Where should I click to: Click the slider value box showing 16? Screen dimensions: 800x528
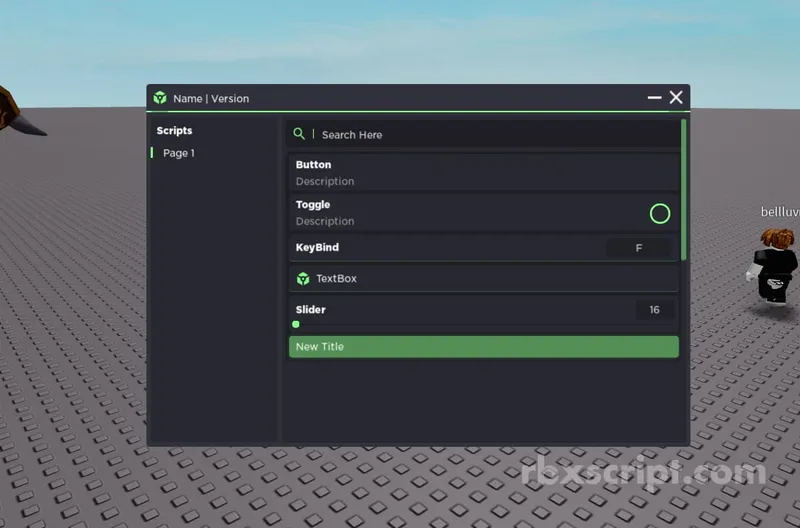(654, 310)
